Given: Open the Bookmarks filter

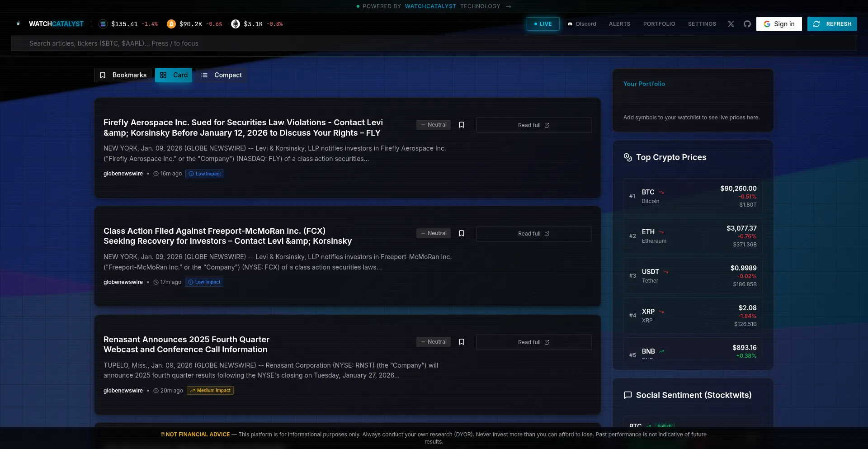Looking at the screenshot, I should click(123, 75).
